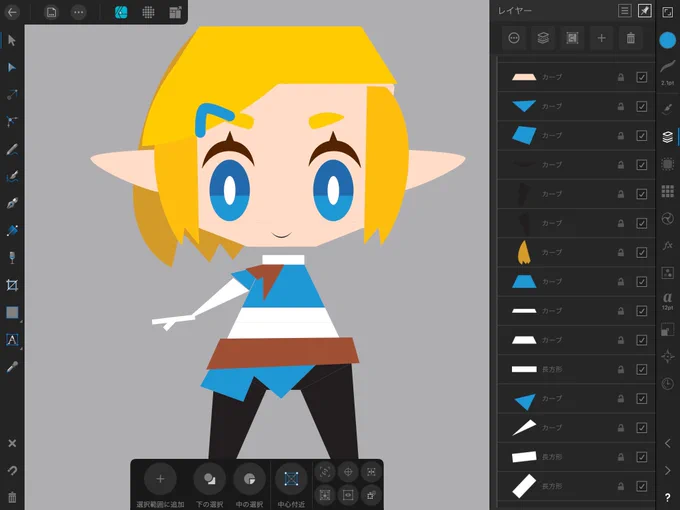Toggle 中心付近 transform option
Screen dimensions: 680x510
[x=291, y=486]
